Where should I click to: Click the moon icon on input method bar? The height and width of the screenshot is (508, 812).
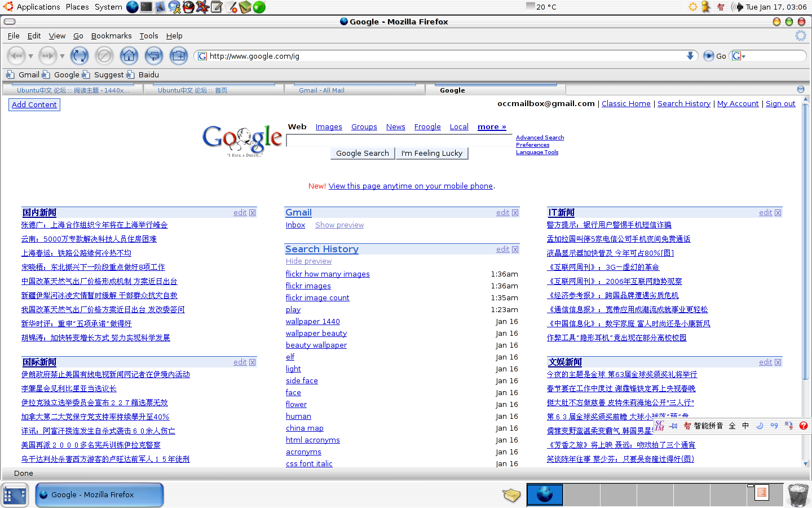(x=760, y=426)
